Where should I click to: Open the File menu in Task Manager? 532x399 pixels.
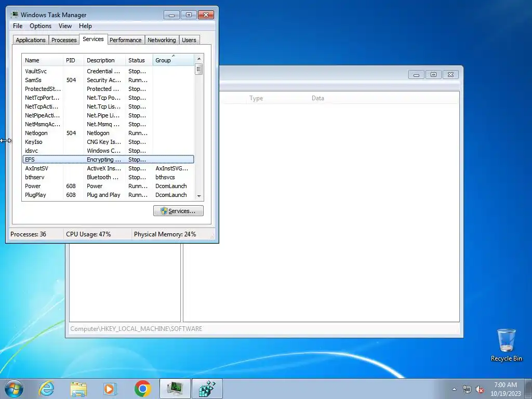18,26
